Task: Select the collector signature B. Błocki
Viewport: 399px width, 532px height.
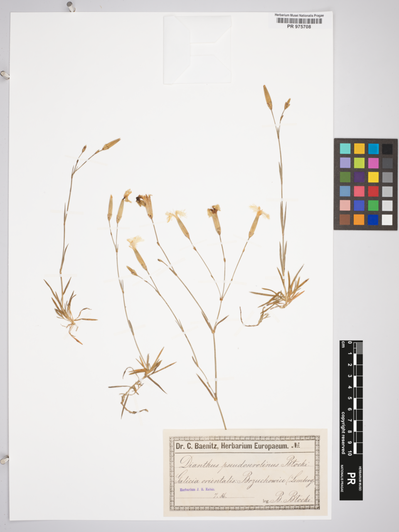Action: (291, 500)
